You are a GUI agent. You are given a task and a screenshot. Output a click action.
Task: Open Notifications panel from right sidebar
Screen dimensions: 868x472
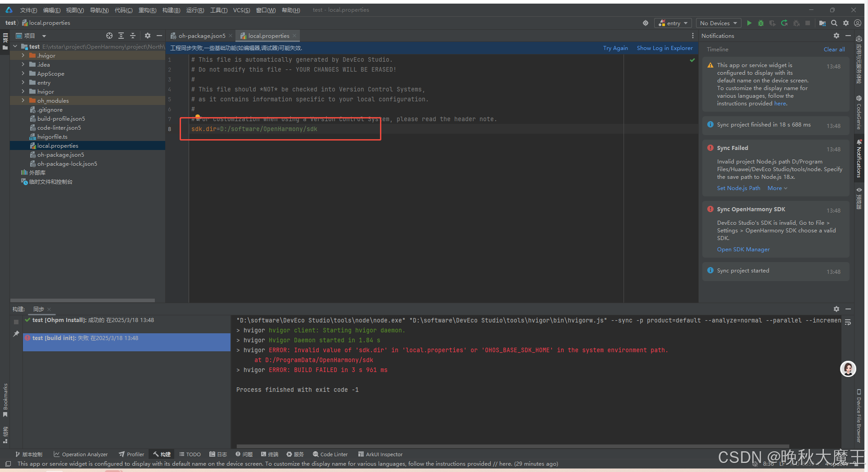tap(859, 158)
